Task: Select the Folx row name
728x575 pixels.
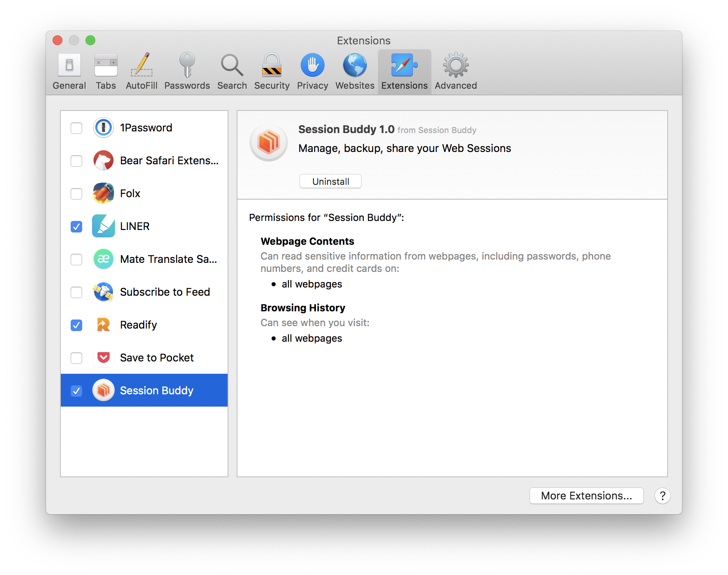Action: tap(130, 193)
